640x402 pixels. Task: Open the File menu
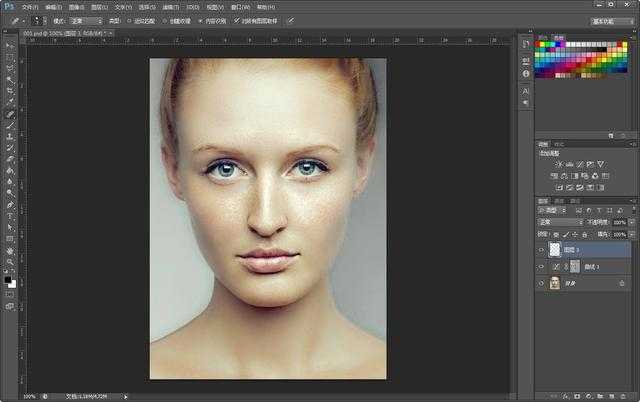pos(30,6)
